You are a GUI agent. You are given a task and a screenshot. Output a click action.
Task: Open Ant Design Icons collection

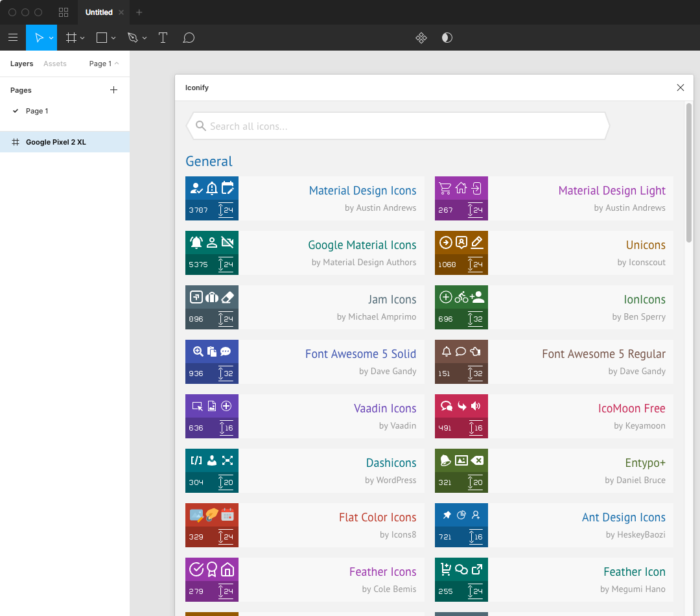coord(554,525)
